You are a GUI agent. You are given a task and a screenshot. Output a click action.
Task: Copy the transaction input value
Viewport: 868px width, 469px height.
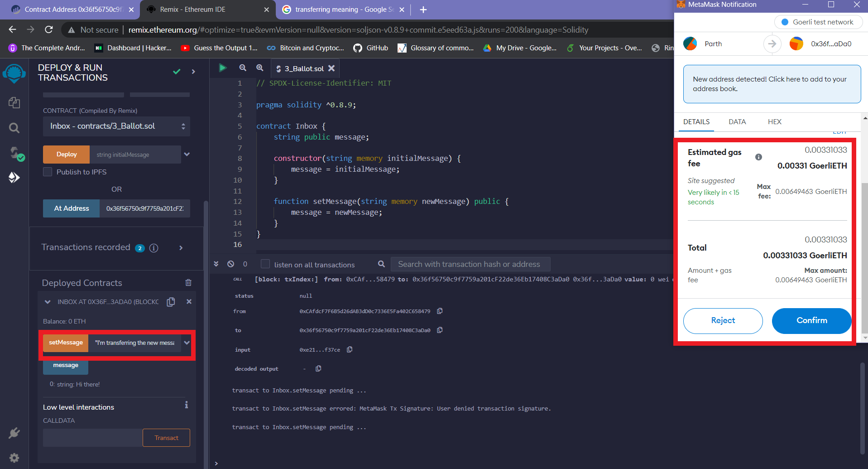350,349
